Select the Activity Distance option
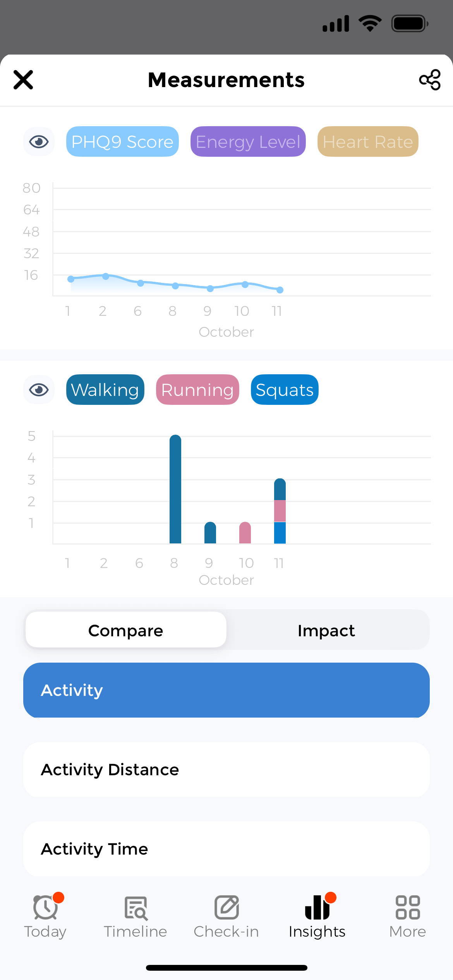 click(x=226, y=769)
